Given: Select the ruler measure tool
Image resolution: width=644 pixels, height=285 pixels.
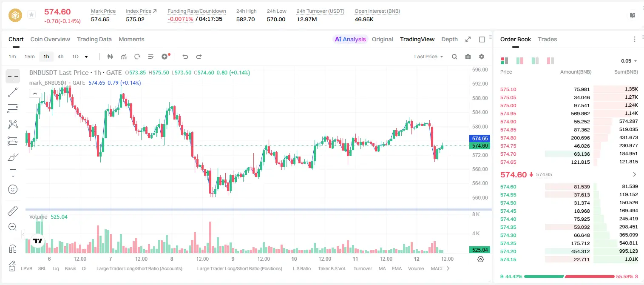Looking at the screenshot, I should tap(13, 211).
